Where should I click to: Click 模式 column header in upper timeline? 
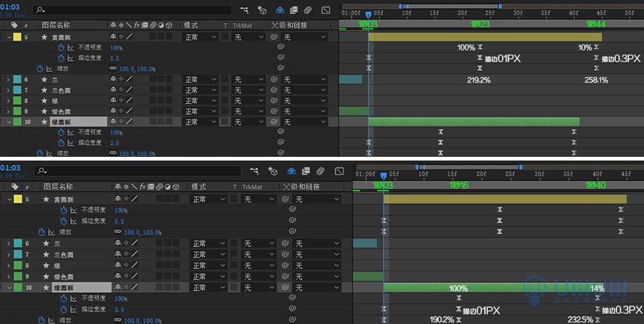point(190,25)
